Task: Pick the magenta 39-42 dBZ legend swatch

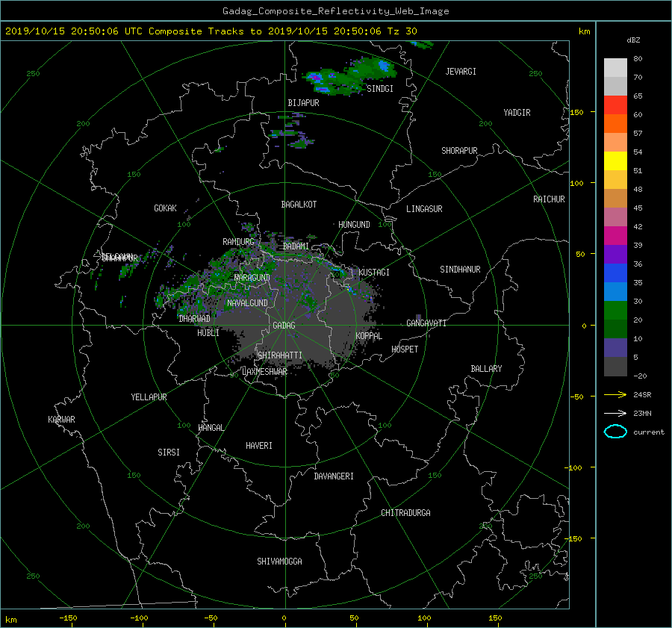Action: [x=615, y=235]
